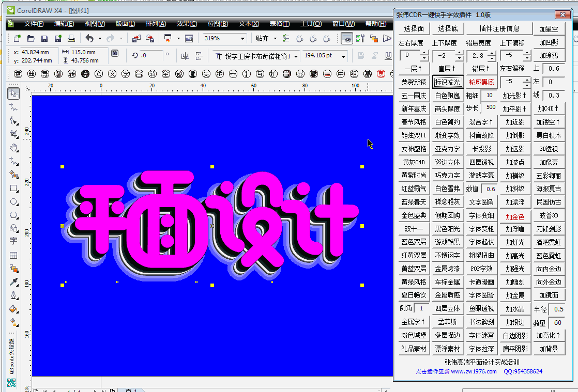Image resolution: width=578 pixels, height=392 pixels.
Task: Apply the 粉色城堡 effect
Action: [x=414, y=335]
